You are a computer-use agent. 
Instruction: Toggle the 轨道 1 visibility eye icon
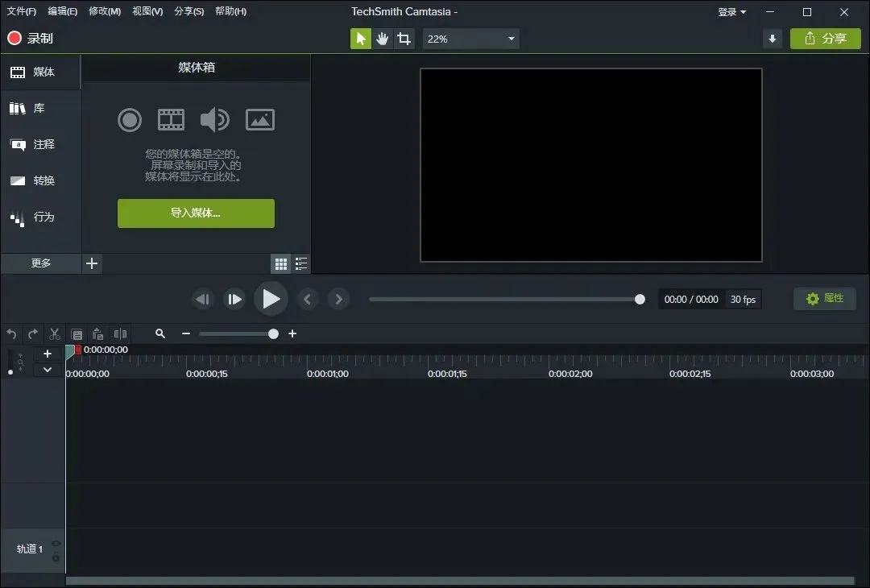(56, 544)
